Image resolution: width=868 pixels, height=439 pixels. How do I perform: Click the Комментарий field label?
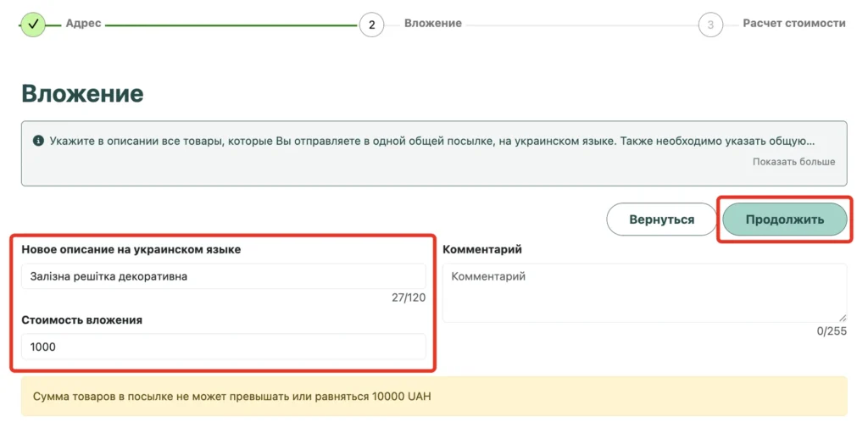(x=482, y=249)
